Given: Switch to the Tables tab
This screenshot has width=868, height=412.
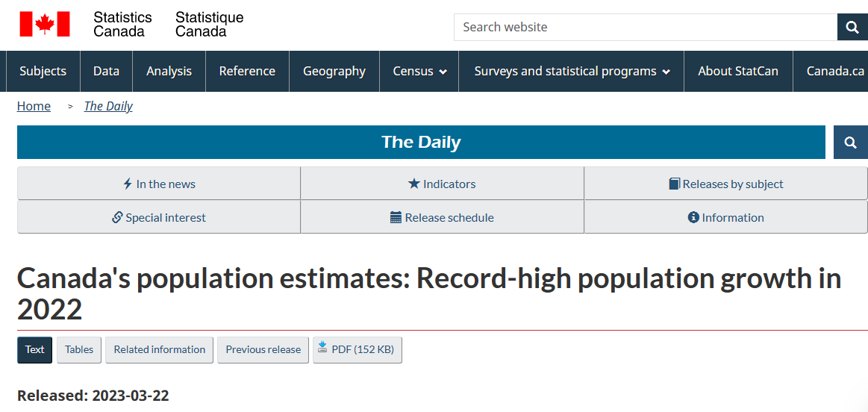Looking at the screenshot, I should click(79, 350).
